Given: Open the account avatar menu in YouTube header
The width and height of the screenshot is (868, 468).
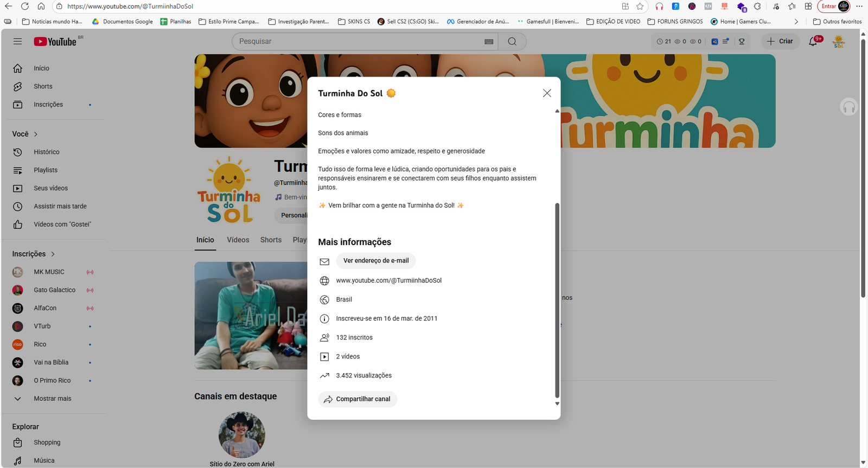Looking at the screenshot, I should (839, 41).
